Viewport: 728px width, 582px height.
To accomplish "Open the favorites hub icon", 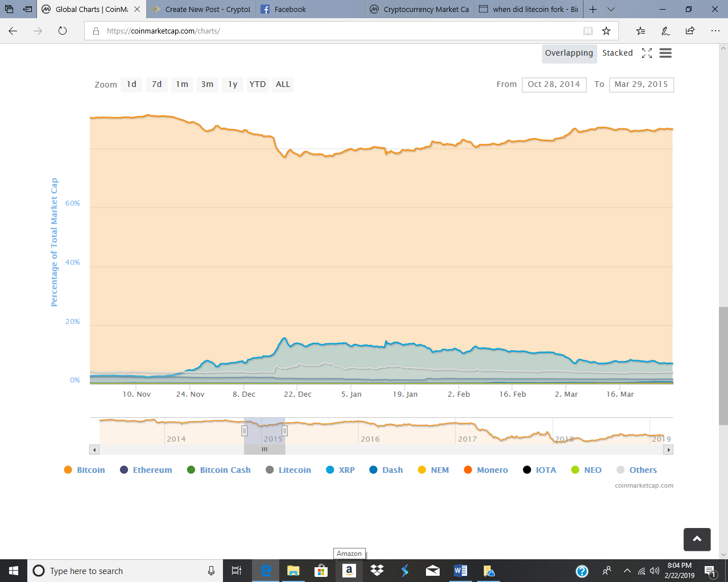I will pyautogui.click(x=640, y=31).
